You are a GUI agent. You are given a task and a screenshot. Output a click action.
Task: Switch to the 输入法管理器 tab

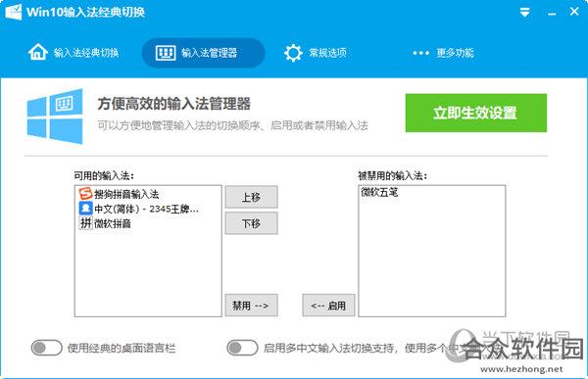point(203,53)
